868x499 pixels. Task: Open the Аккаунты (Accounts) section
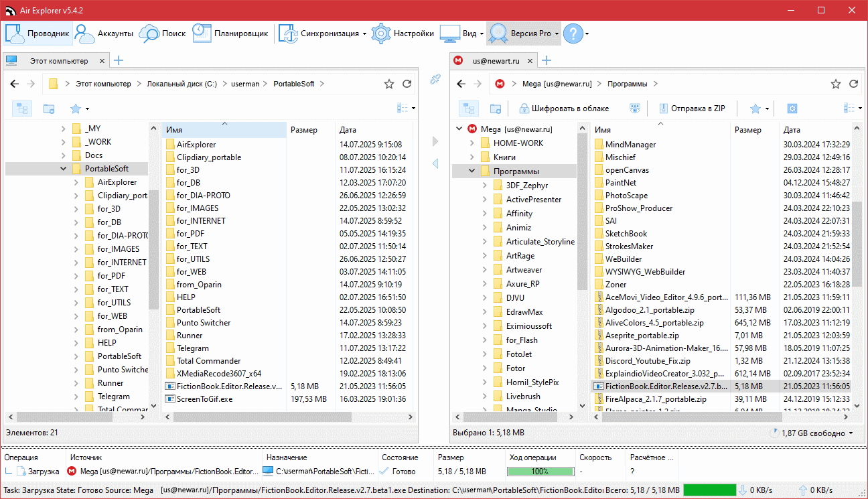click(104, 33)
